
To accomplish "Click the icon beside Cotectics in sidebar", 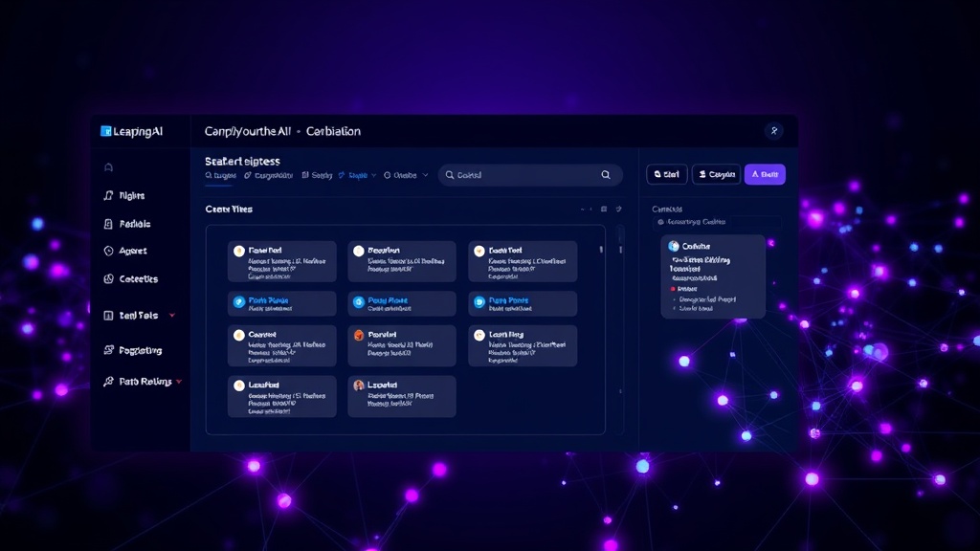I will pos(109,278).
